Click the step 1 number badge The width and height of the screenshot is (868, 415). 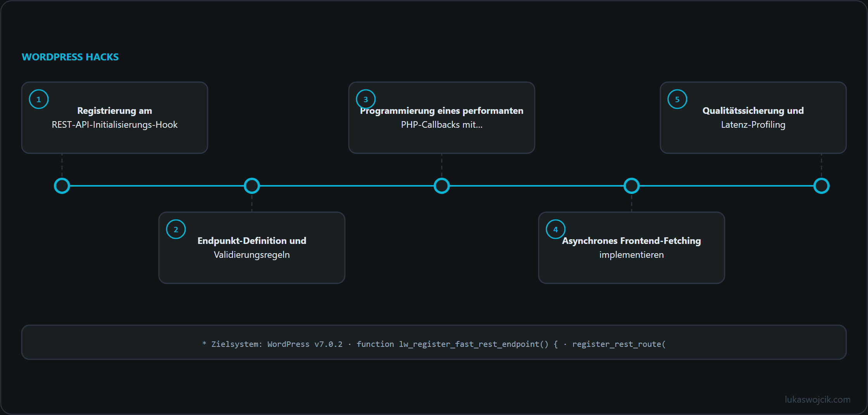coord(39,99)
